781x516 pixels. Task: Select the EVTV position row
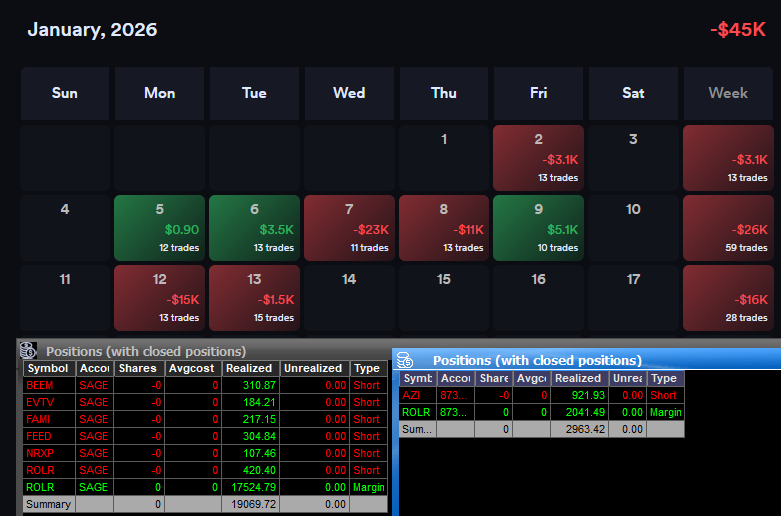[x=205, y=402]
